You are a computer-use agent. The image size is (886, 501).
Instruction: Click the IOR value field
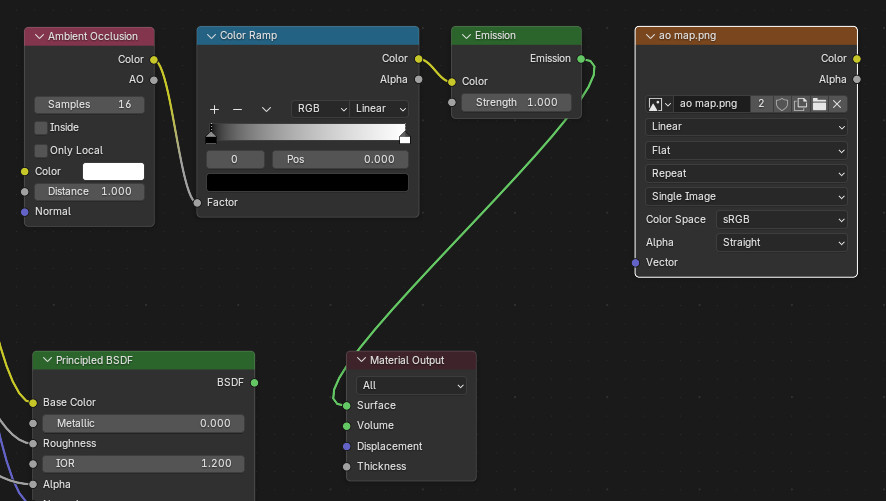coord(144,463)
